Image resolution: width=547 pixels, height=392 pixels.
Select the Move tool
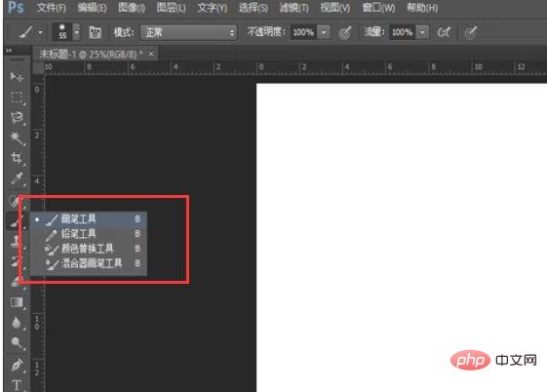coord(16,77)
